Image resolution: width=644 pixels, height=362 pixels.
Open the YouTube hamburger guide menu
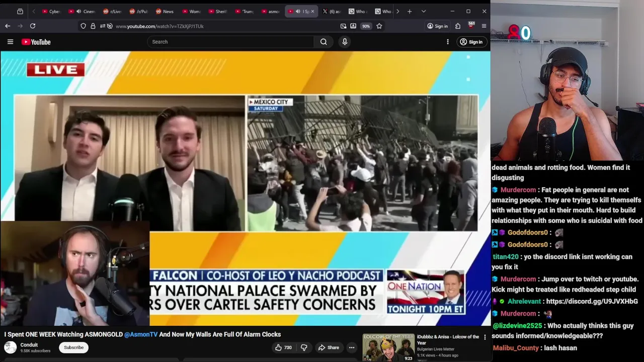10,42
